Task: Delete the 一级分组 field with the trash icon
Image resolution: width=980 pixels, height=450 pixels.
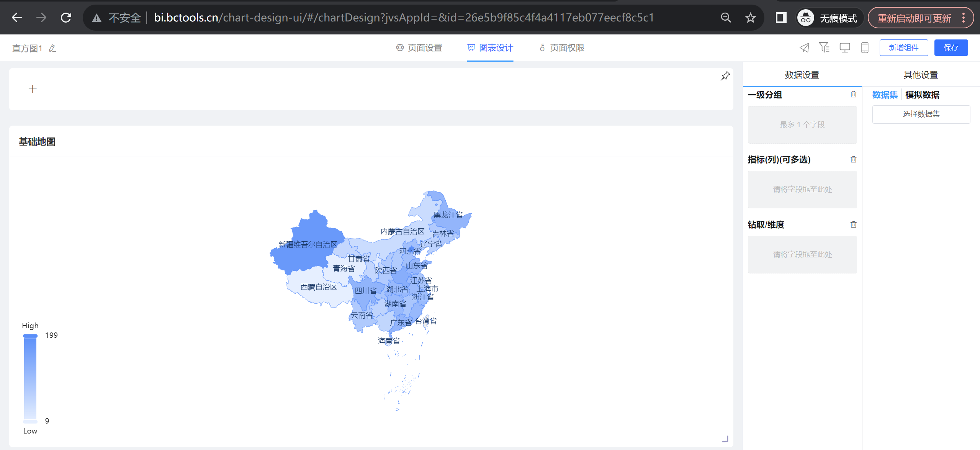Action: (853, 95)
